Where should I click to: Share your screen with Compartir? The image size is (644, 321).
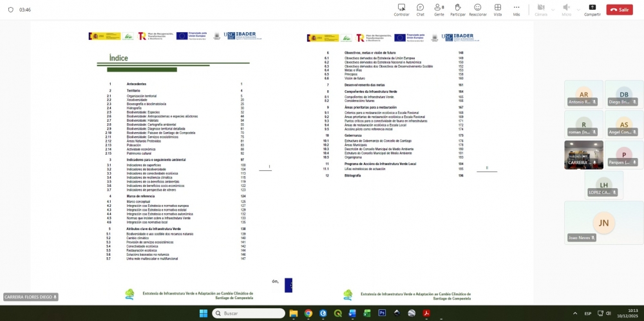click(x=592, y=9)
